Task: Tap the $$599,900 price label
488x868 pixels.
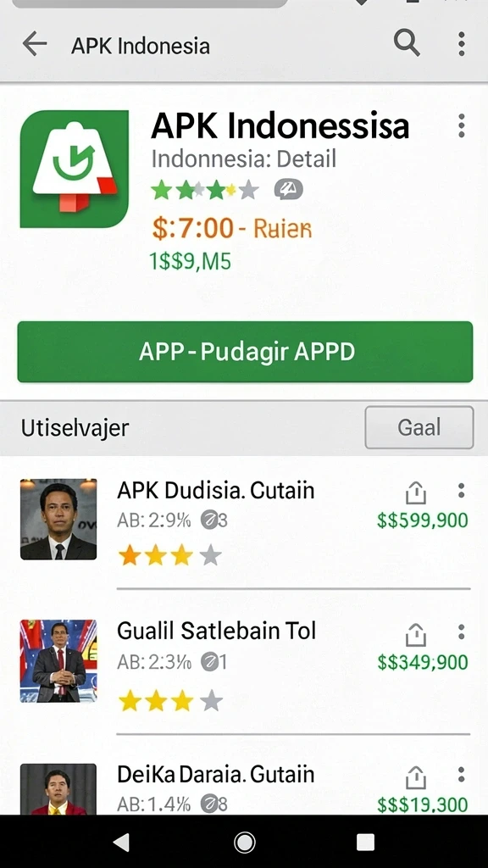Action: coord(423,520)
